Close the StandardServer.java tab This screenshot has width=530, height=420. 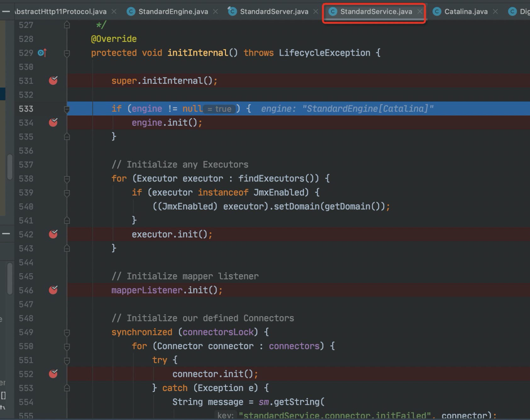click(316, 12)
